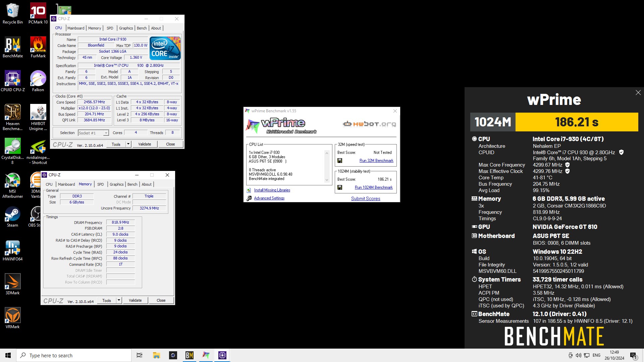
Task: Open CrystalDiskMark 8 shortcut
Action: point(13,151)
